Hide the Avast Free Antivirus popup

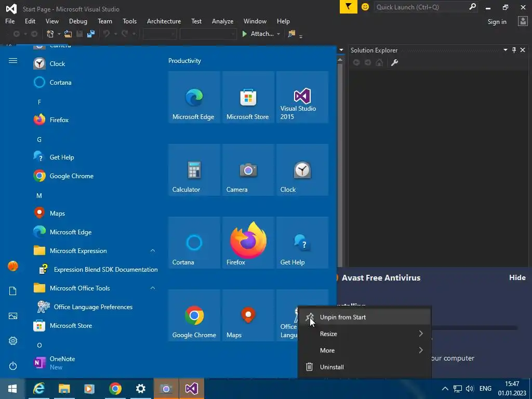tap(517, 277)
